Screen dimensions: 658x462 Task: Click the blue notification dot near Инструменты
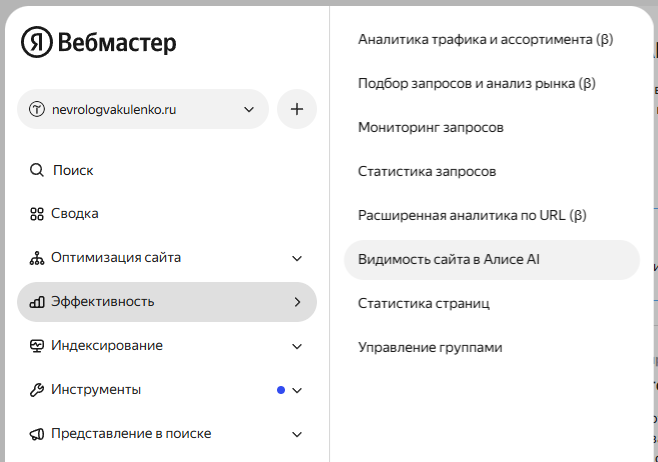(x=281, y=390)
